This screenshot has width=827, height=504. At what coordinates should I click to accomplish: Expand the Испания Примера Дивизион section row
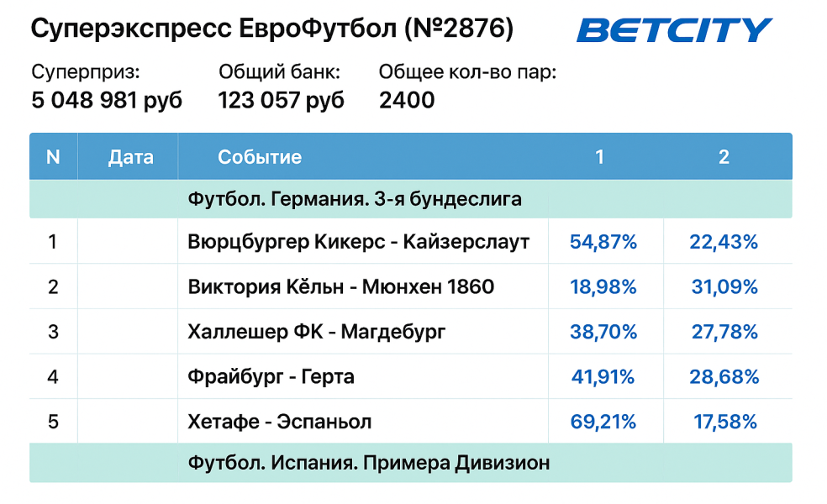pyautogui.click(x=369, y=463)
